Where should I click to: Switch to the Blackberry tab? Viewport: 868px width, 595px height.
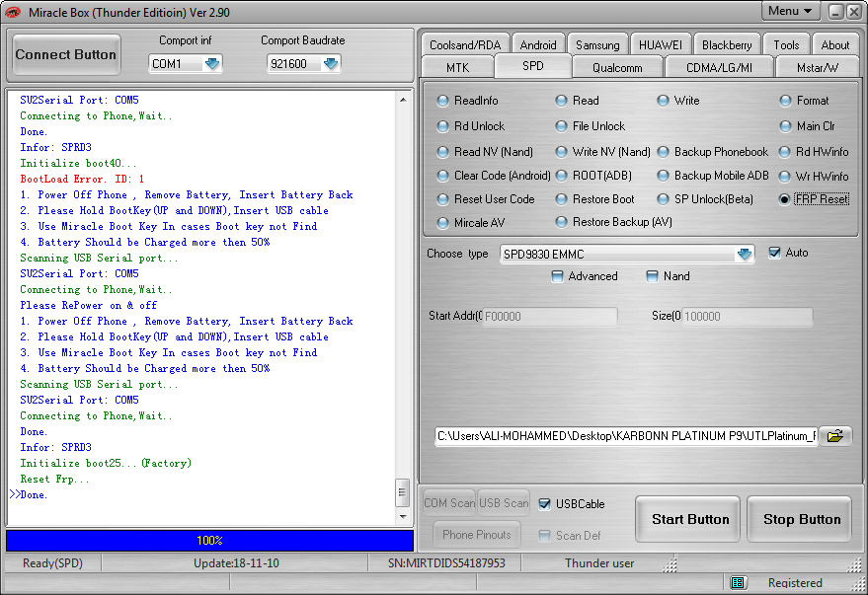click(726, 44)
